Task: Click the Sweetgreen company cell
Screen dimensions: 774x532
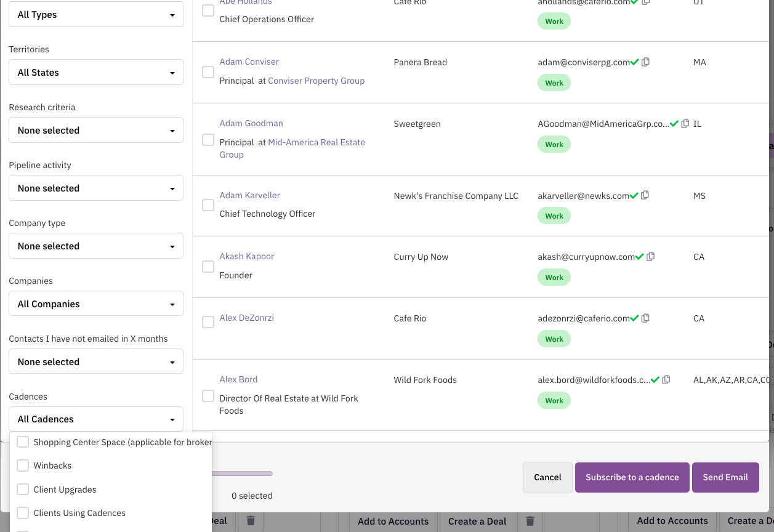Action: (x=417, y=124)
